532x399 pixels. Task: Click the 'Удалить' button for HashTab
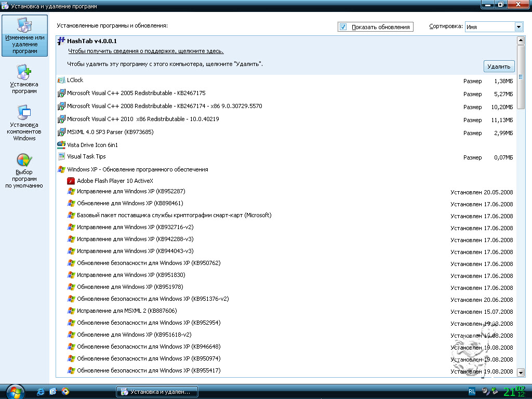click(x=499, y=66)
